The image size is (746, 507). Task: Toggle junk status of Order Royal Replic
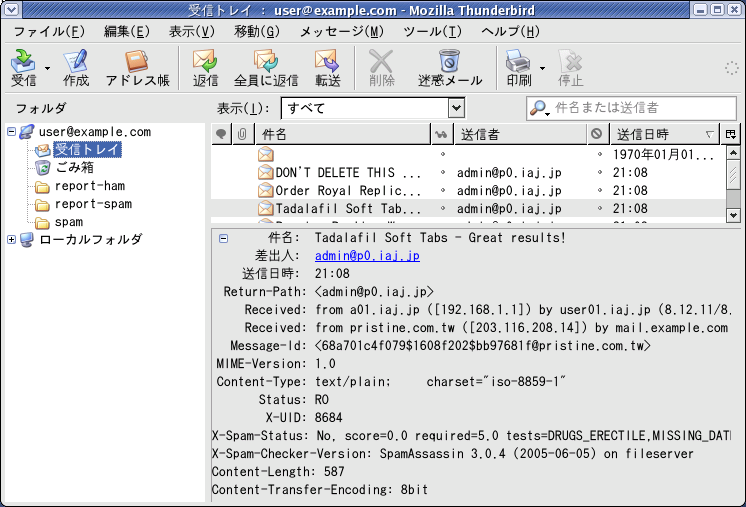pyautogui.click(x=599, y=190)
